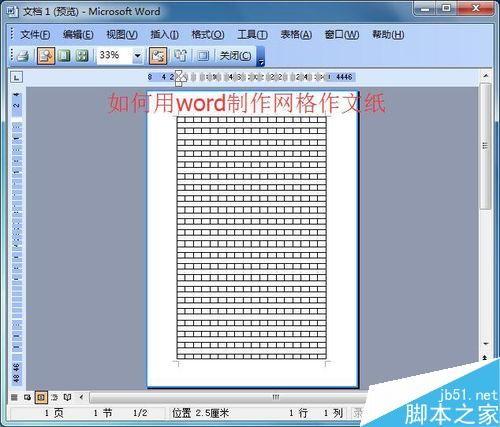
Task: Click the tab stop selector box
Action: [x=16, y=77]
